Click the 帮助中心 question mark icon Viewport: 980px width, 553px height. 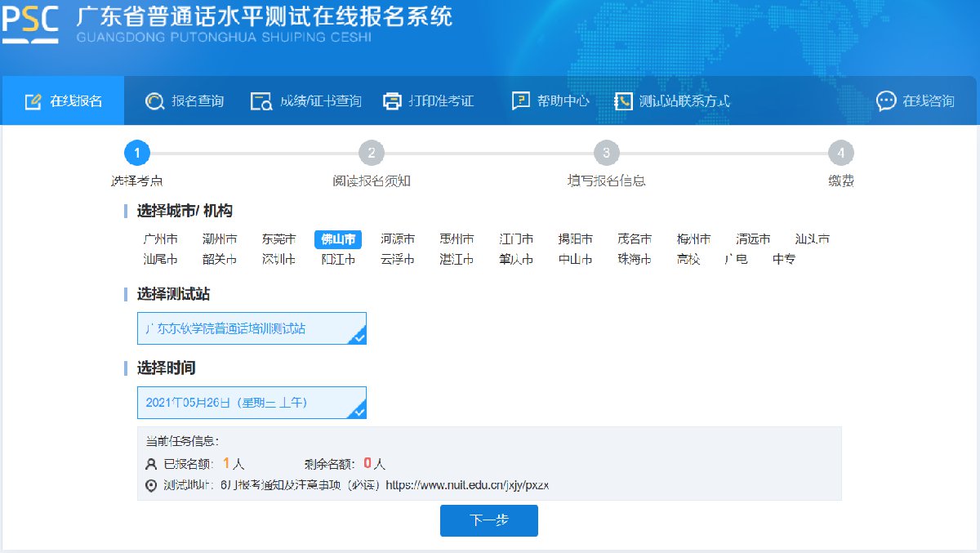coord(520,101)
